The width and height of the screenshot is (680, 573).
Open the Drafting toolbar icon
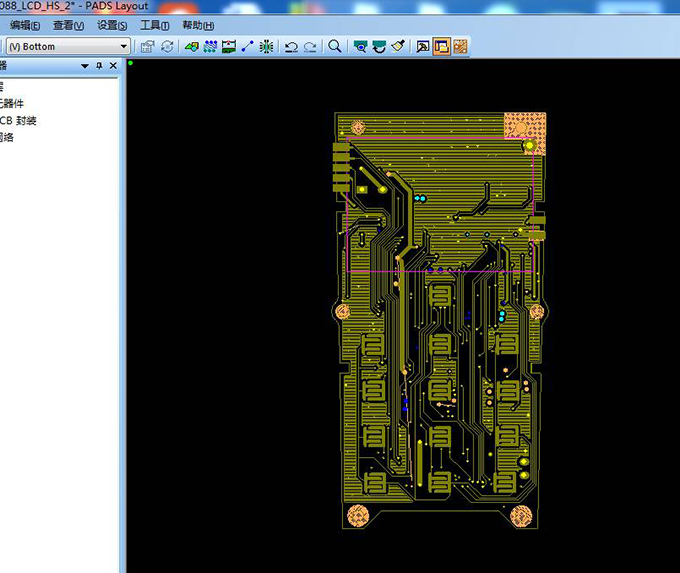coord(191,46)
